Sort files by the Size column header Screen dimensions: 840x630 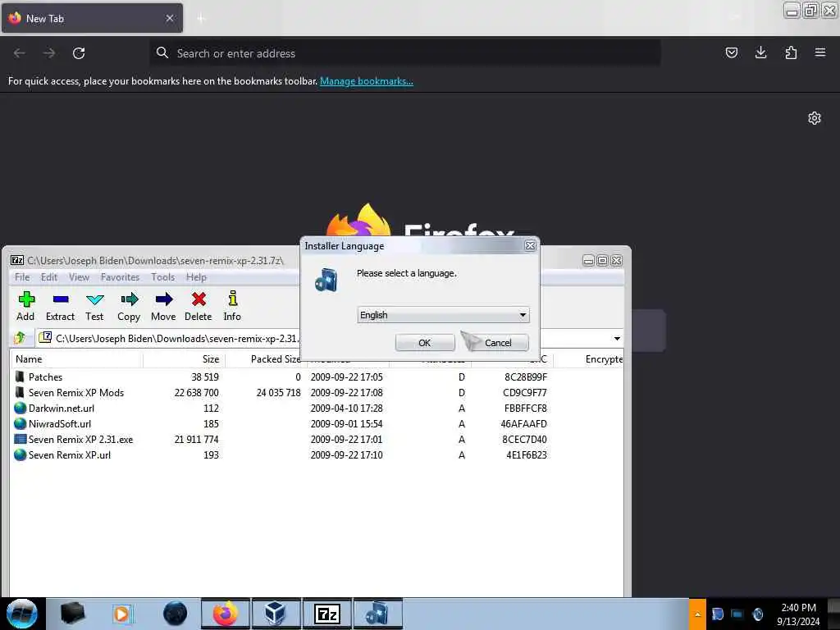(185, 359)
